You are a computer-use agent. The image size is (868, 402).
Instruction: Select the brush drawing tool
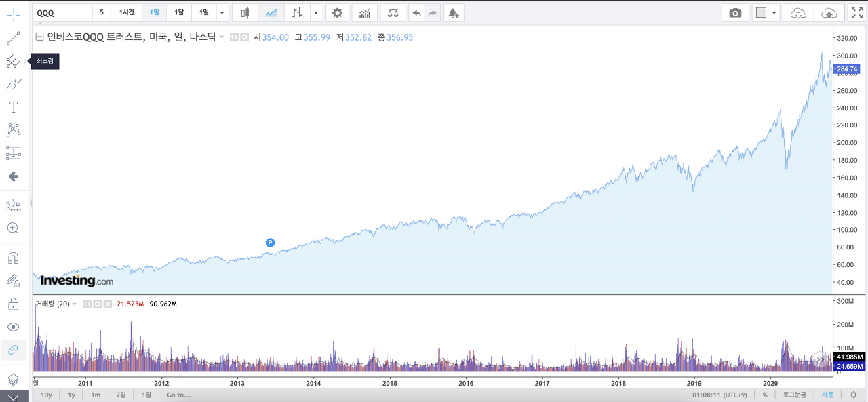tap(13, 85)
